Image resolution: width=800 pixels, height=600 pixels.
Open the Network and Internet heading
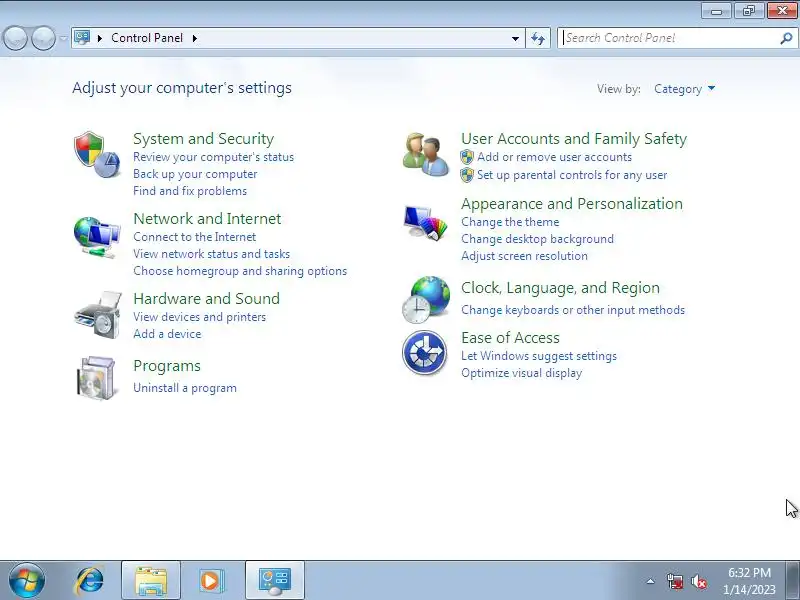[207, 219]
